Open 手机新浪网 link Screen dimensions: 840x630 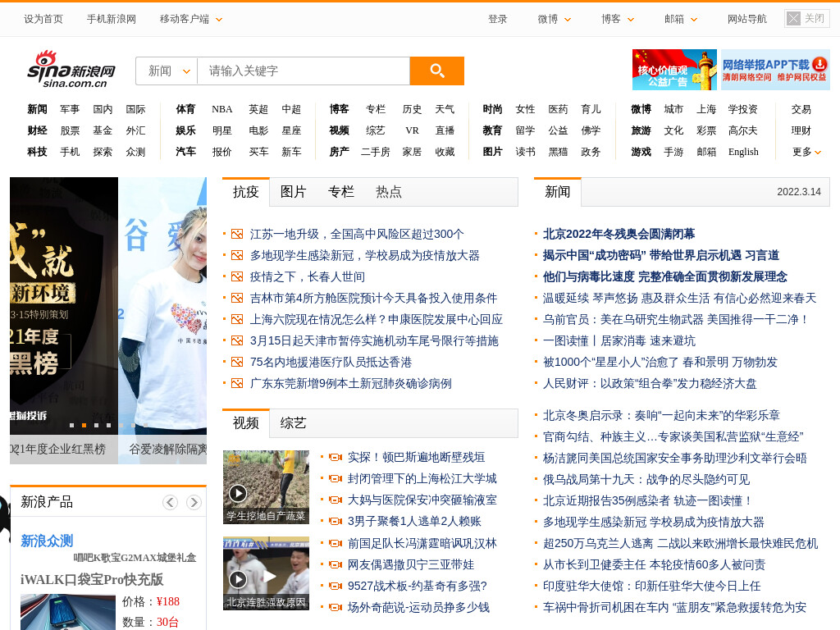[x=112, y=20]
